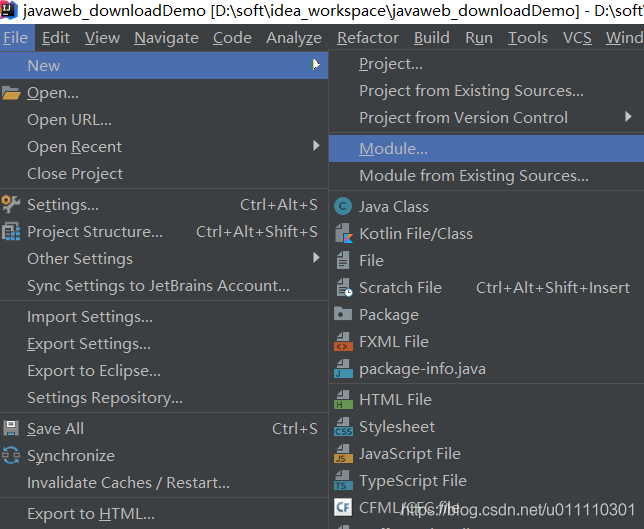The image size is (644, 529).
Task: Create new Project... from submenu
Action: [487, 64]
